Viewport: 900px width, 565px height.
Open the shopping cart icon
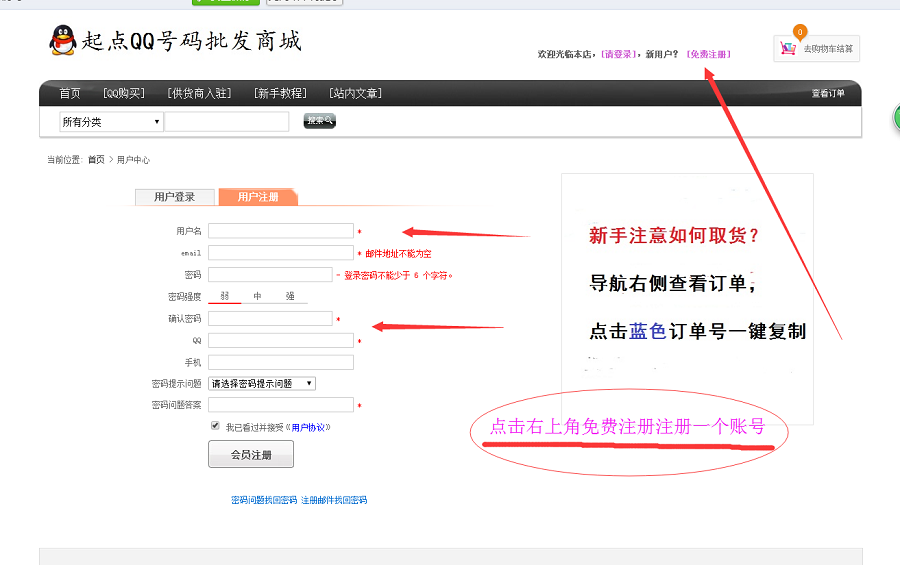[788, 48]
